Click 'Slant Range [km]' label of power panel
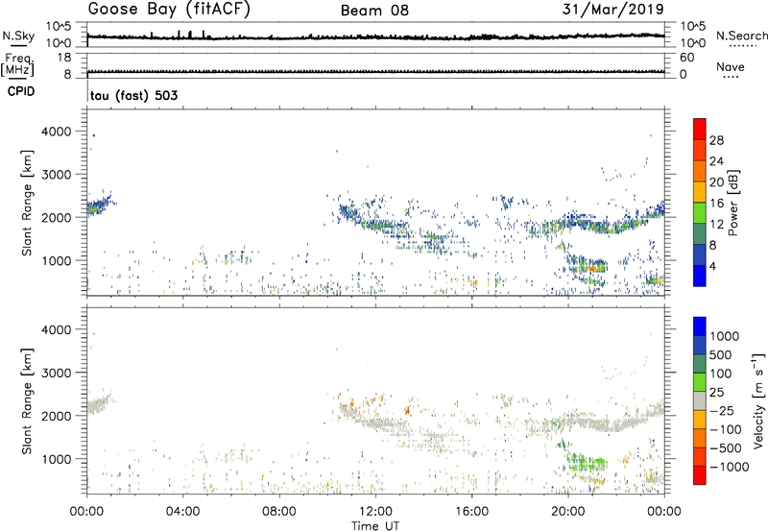The height and width of the screenshot is (532, 768). (27, 203)
